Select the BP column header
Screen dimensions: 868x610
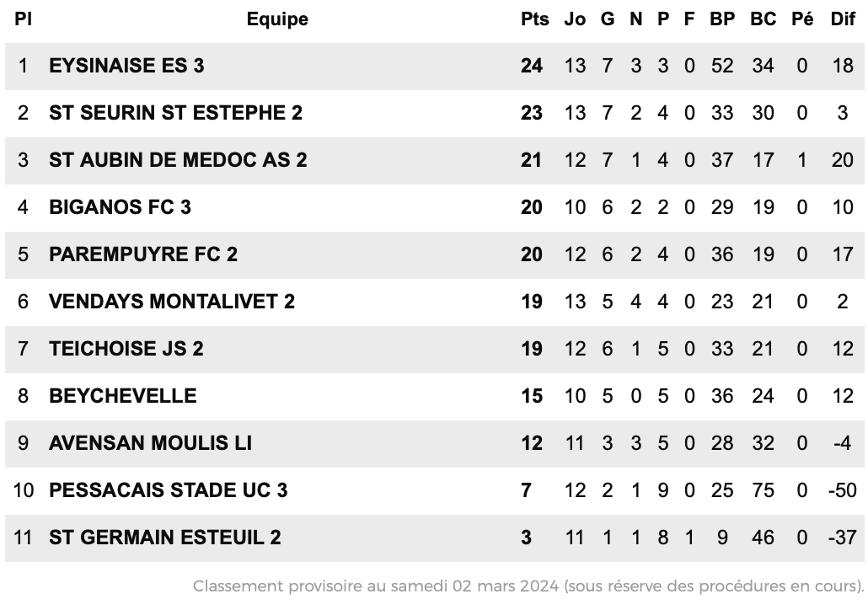[x=722, y=19]
